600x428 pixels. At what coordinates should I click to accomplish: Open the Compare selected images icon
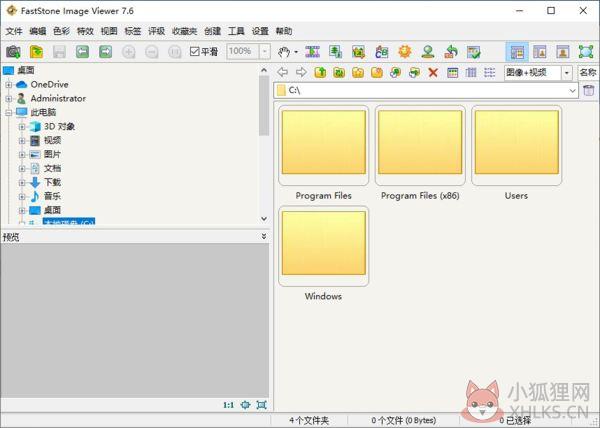pyautogui.click(x=335, y=52)
